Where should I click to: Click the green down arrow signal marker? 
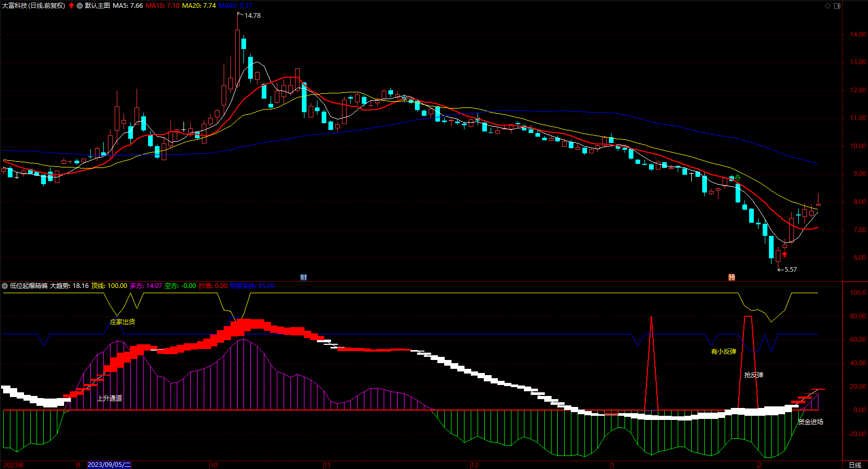(x=738, y=178)
